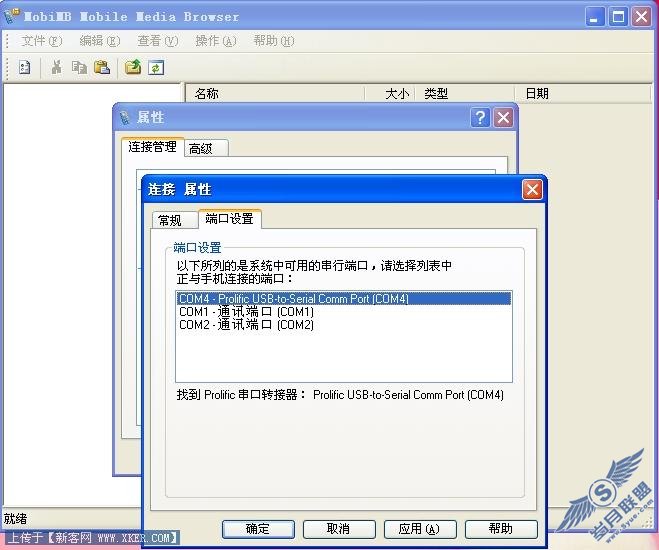Click the properties toolbar icon in MobiMB
659x550 pixels.
click(x=25, y=67)
